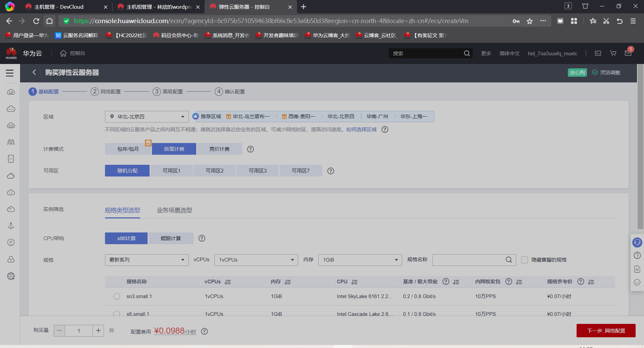
Task: Open the 如何选择区域 link
Action: [x=361, y=129]
